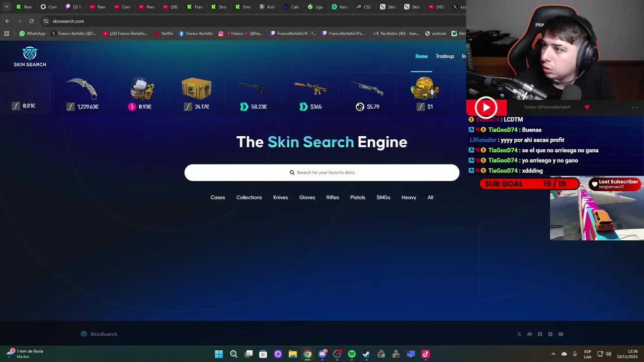Open the browser apps grid icon

[7, 34]
